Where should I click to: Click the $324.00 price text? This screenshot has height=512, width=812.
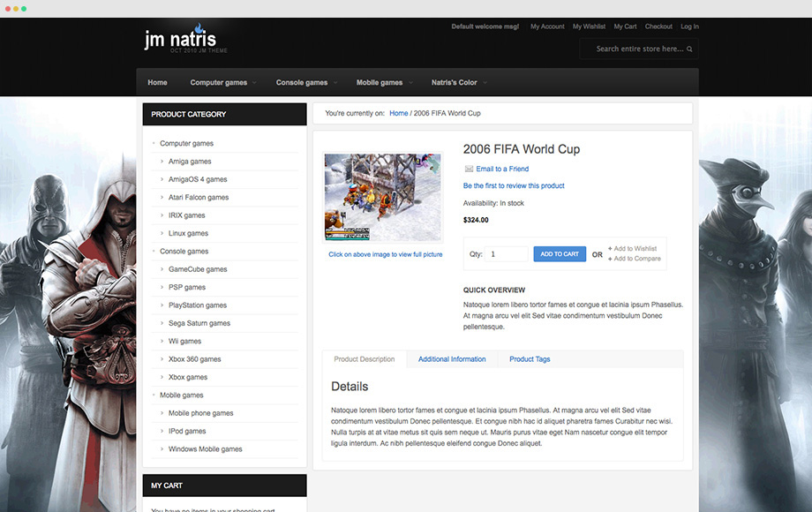coord(476,220)
